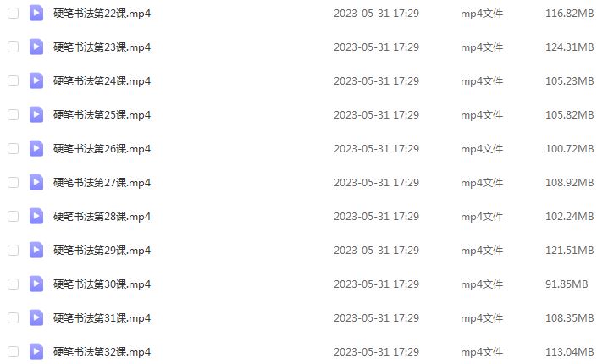Click the video icon for 硬笔书法第25课.mp4
Viewport: 608px width, 364px height.
(36, 115)
